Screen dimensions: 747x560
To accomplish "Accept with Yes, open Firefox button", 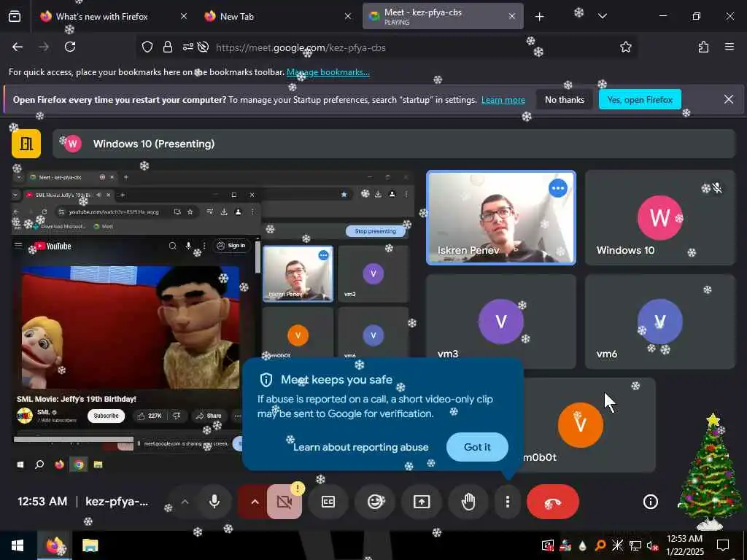I will (x=640, y=99).
